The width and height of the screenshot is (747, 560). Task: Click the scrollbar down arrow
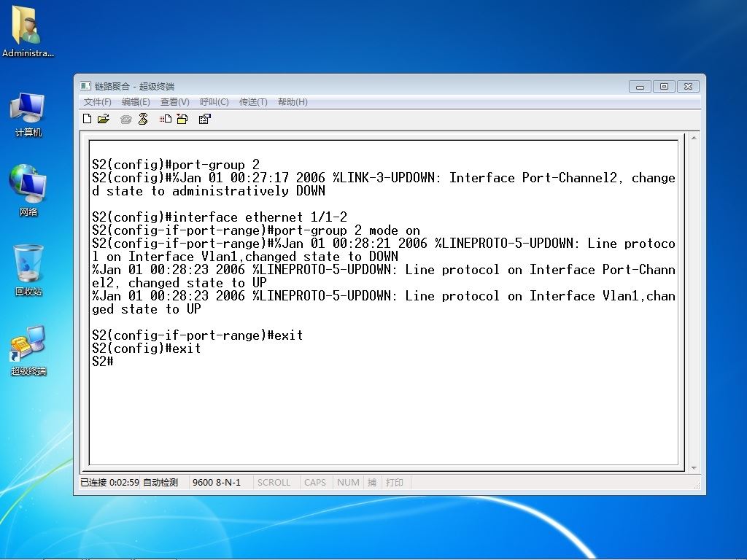coord(694,467)
